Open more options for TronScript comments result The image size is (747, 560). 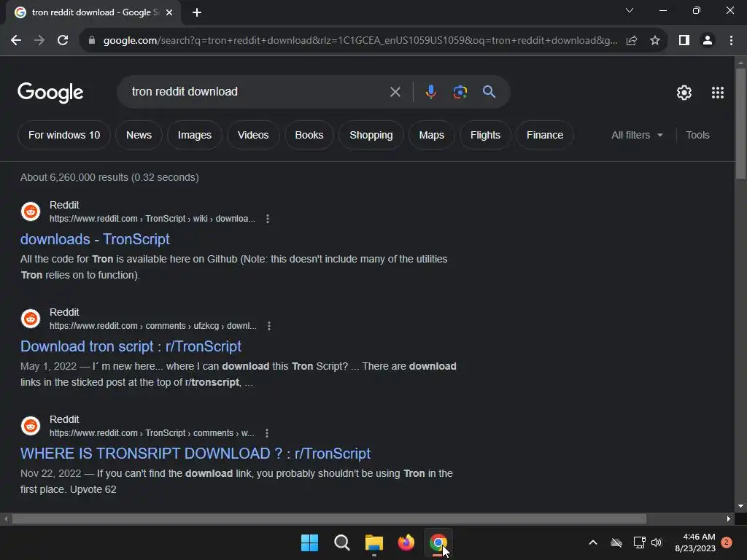point(267,433)
